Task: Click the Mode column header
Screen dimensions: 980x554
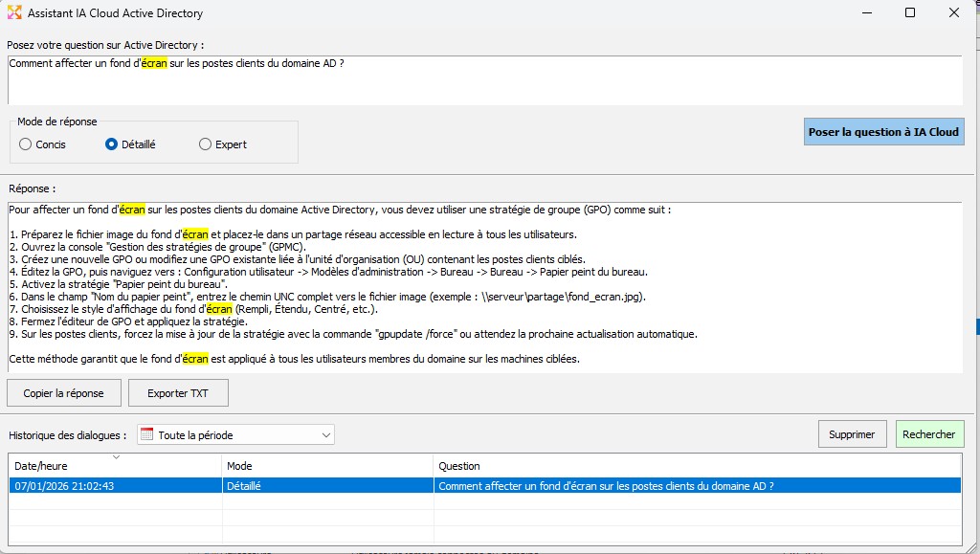Action: [x=327, y=466]
